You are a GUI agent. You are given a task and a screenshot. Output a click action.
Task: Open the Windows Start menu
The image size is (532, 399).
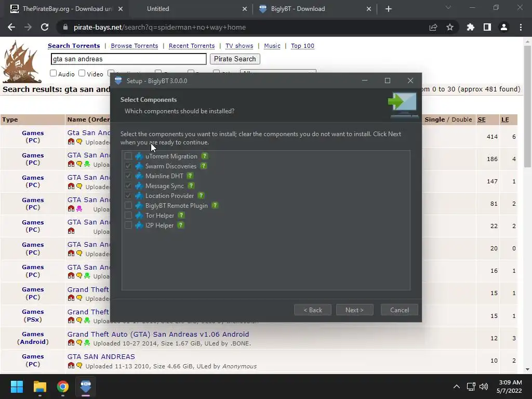click(17, 387)
